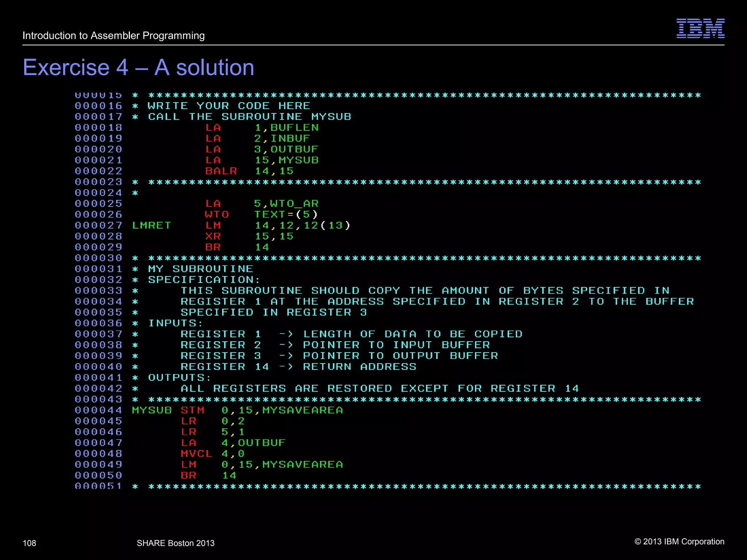Click the MVCL instruction

tap(197, 454)
